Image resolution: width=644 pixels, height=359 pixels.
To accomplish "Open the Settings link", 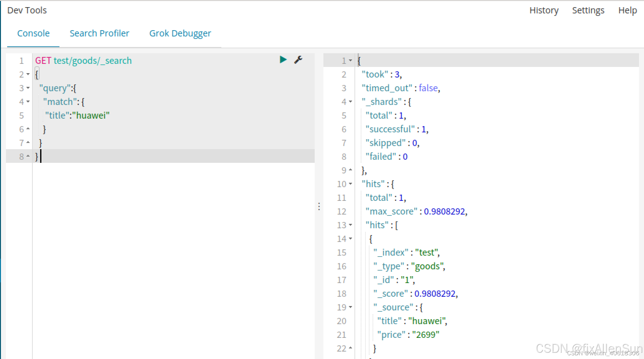I will pos(588,10).
